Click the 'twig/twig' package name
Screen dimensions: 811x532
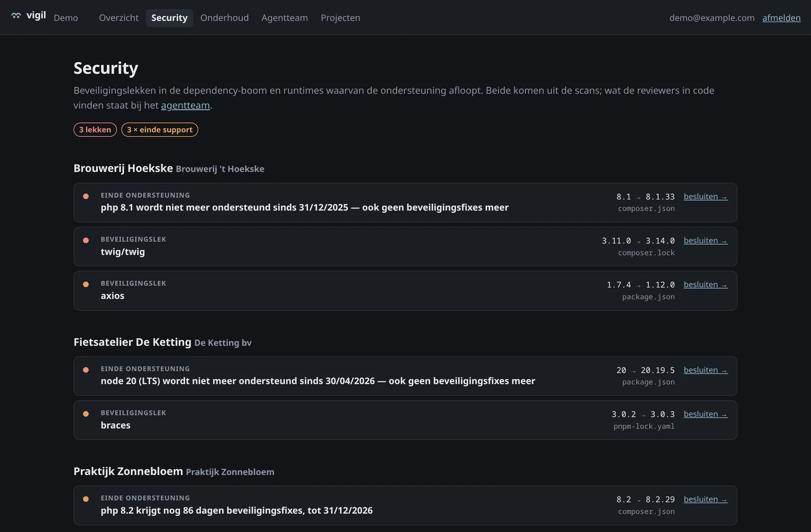click(x=123, y=252)
